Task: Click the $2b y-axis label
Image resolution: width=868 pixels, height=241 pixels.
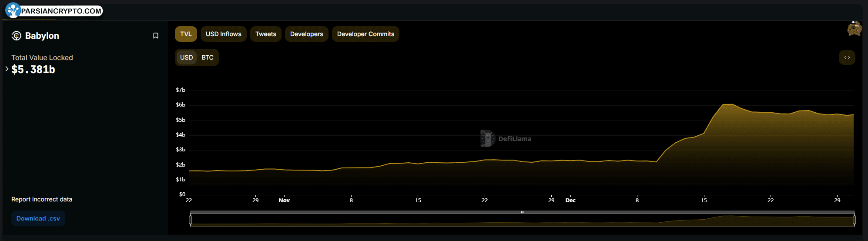Action: (181, 165)
